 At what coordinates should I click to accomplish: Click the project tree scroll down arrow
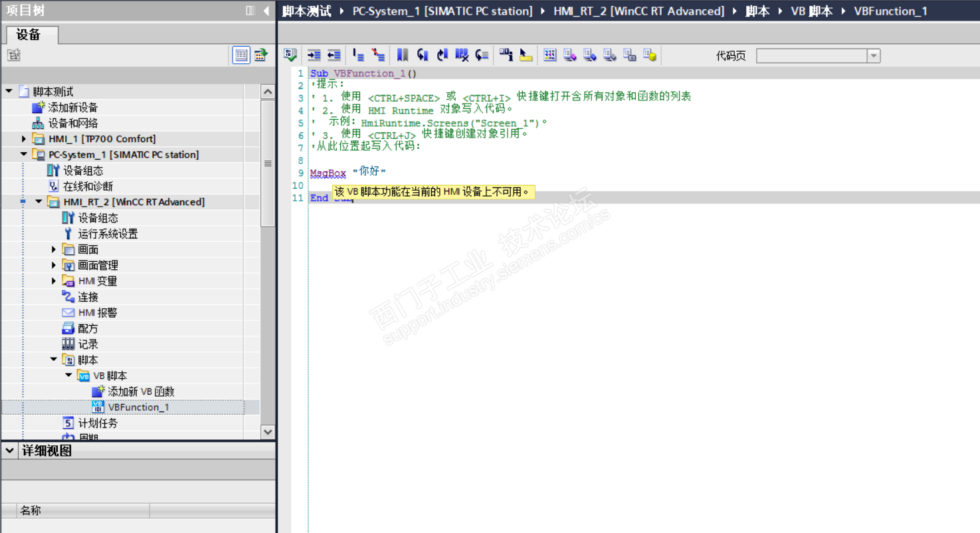268,432
